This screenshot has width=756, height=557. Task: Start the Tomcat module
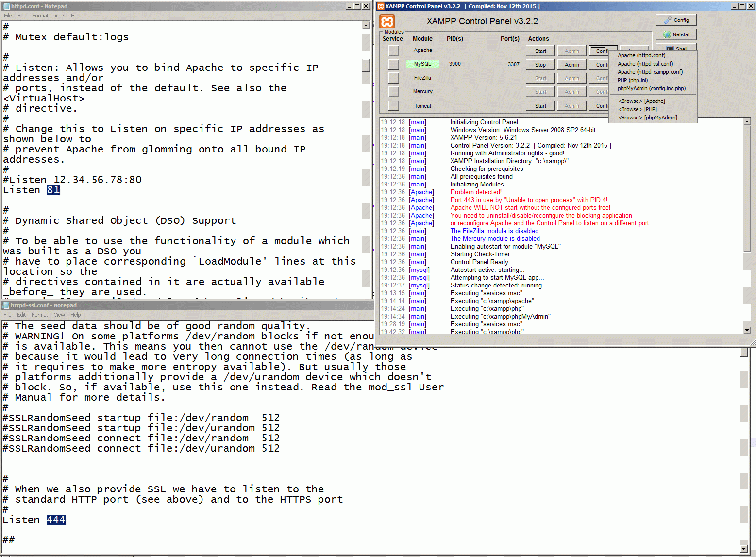[540, 106]
